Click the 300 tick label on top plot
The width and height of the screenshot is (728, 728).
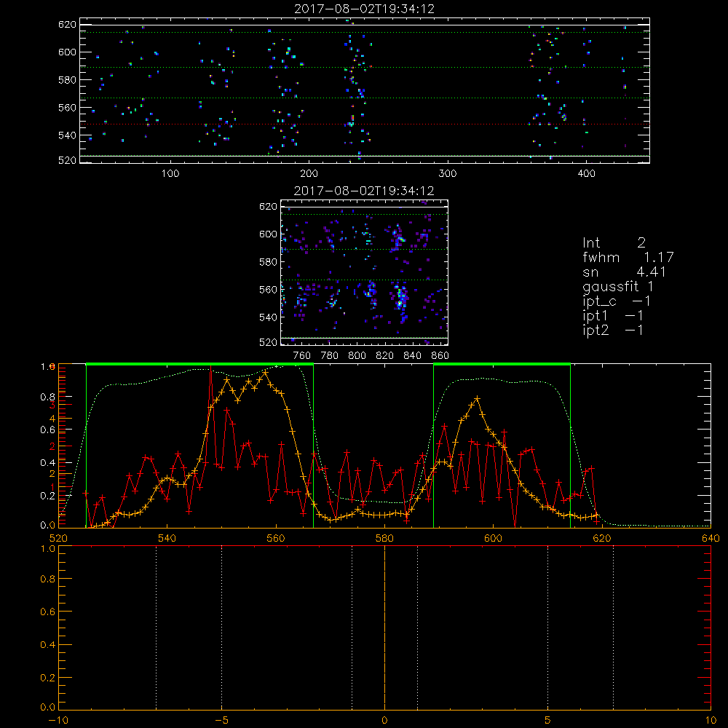[x=448, y=174]
